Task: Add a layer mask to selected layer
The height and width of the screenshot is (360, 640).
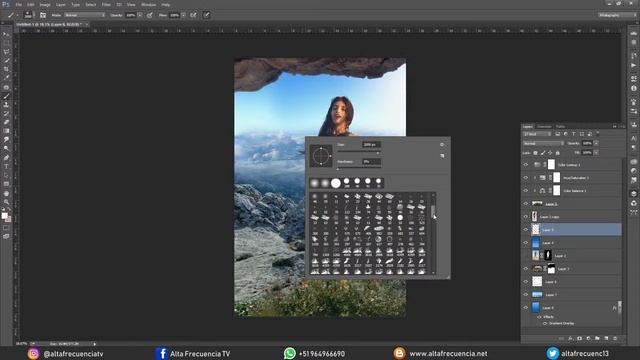Action: [579, 338]
